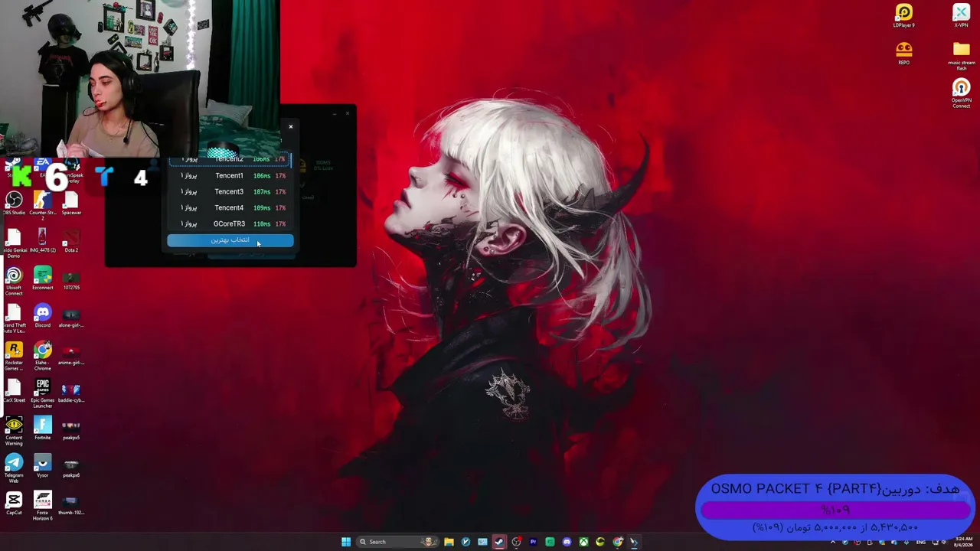Select the Ezconnect desktop icon
Viewport: 980px width, 551px height.
42,278
